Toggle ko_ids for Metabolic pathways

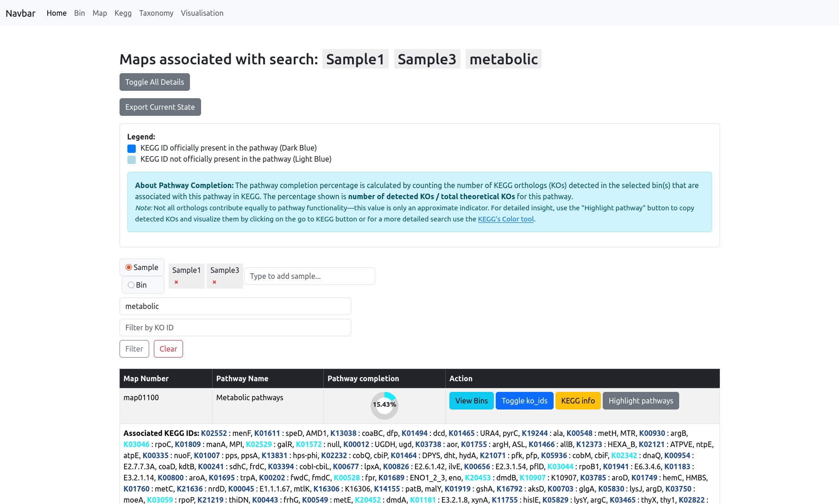pos(524,401)
